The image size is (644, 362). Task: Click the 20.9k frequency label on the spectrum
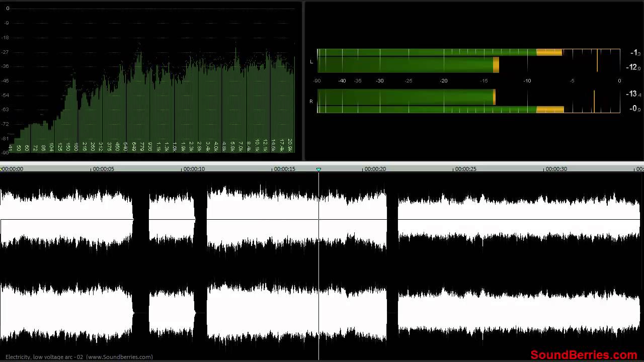[x=290, y=145]
